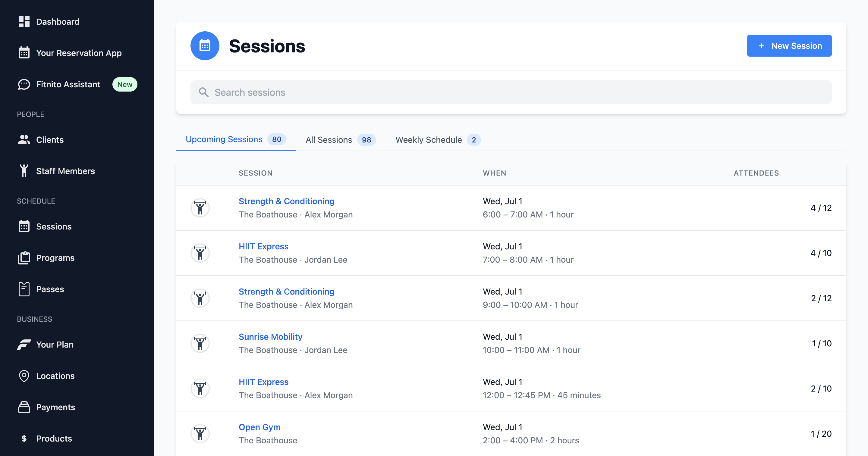Click the 98 count badge on All Sessions
The image size is (868, 456).
click(366, 140)
